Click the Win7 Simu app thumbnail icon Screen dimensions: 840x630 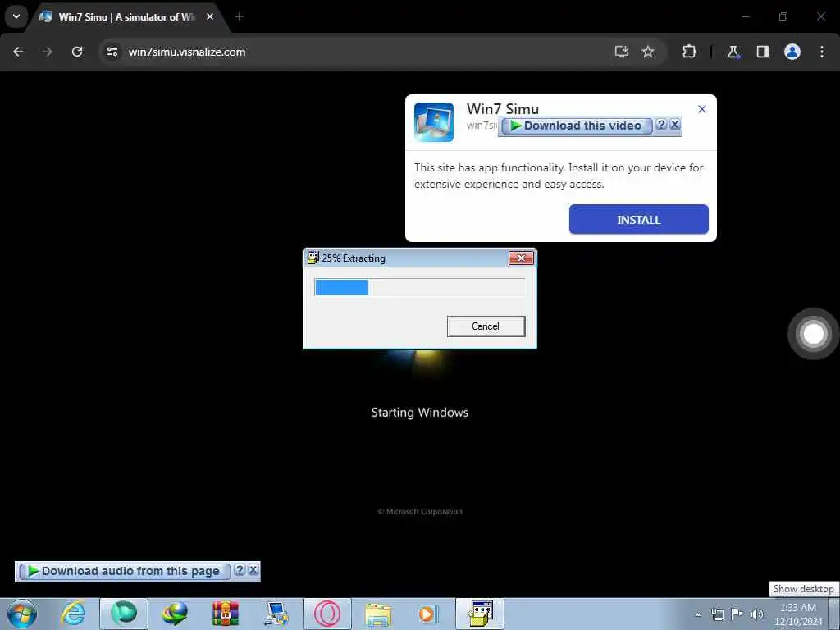pos(434,122)
